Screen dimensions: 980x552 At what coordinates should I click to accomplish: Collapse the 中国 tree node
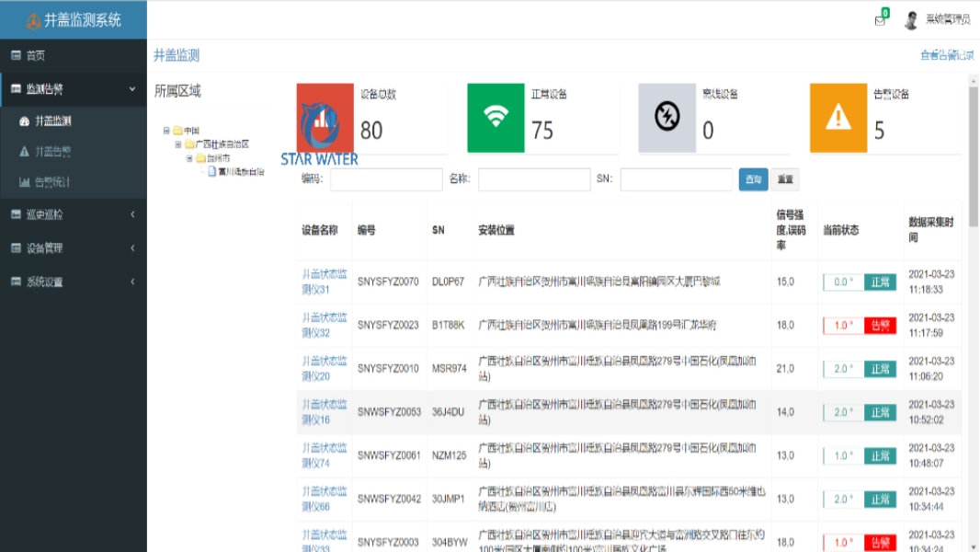(x=166, y=131)
